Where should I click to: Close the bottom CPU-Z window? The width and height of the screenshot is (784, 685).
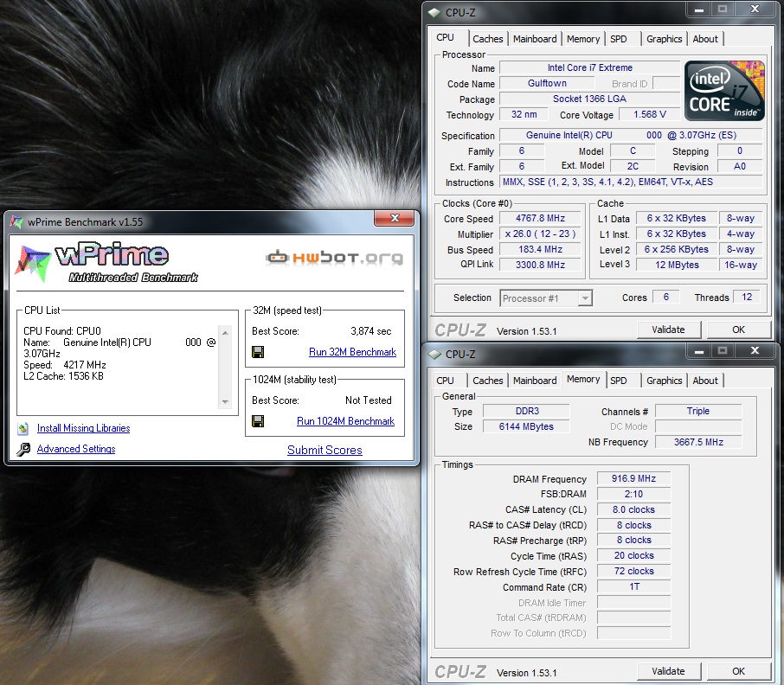(755, 351)
